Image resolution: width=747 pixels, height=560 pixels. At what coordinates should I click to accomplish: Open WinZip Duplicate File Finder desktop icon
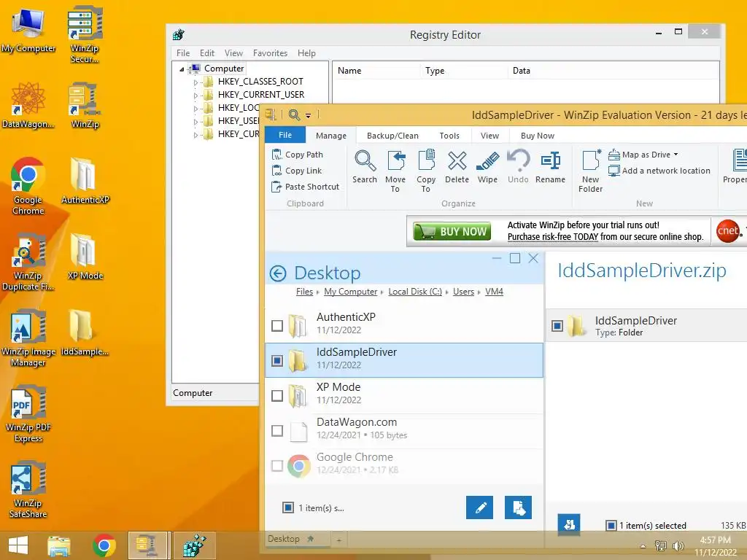(x=28, y=262)
